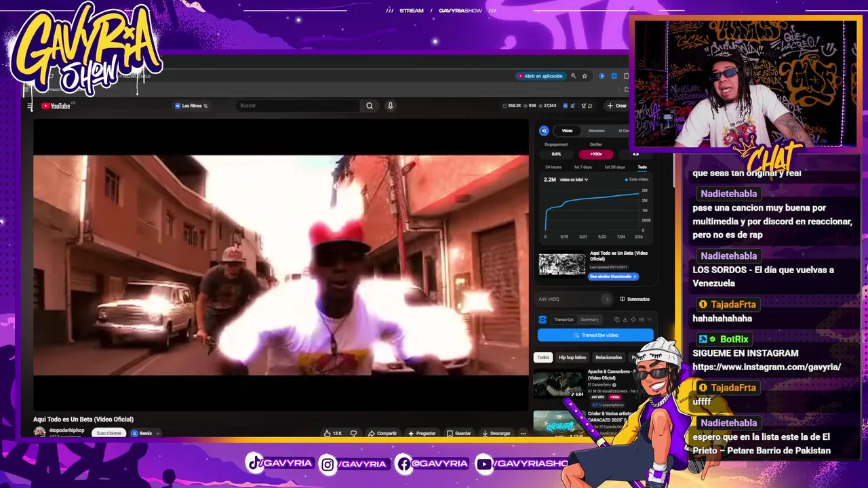This screenshot has width=868, height=488.
Task: Bookmark the page with the star icon
Action: coord(585,76)
